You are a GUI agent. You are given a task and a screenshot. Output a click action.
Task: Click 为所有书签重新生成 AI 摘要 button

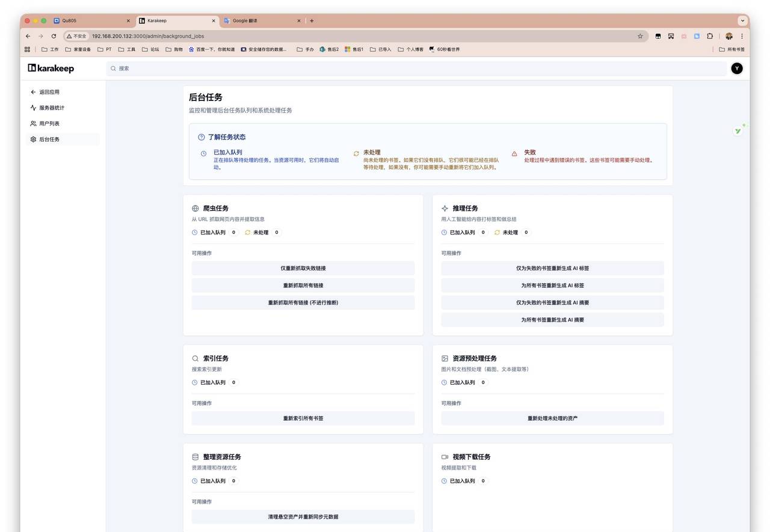(x=552, y=320)
